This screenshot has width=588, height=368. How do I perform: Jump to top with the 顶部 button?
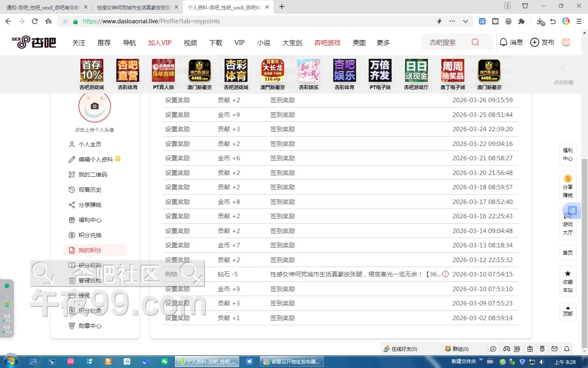[x=568, y=312]
